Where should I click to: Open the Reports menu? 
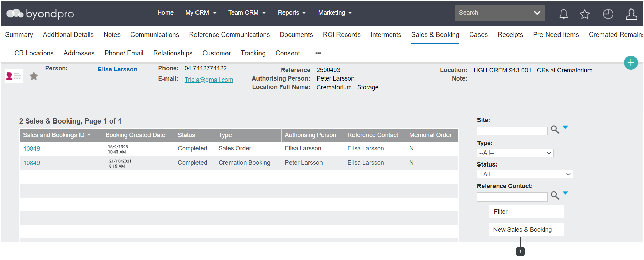pos(292,13)
